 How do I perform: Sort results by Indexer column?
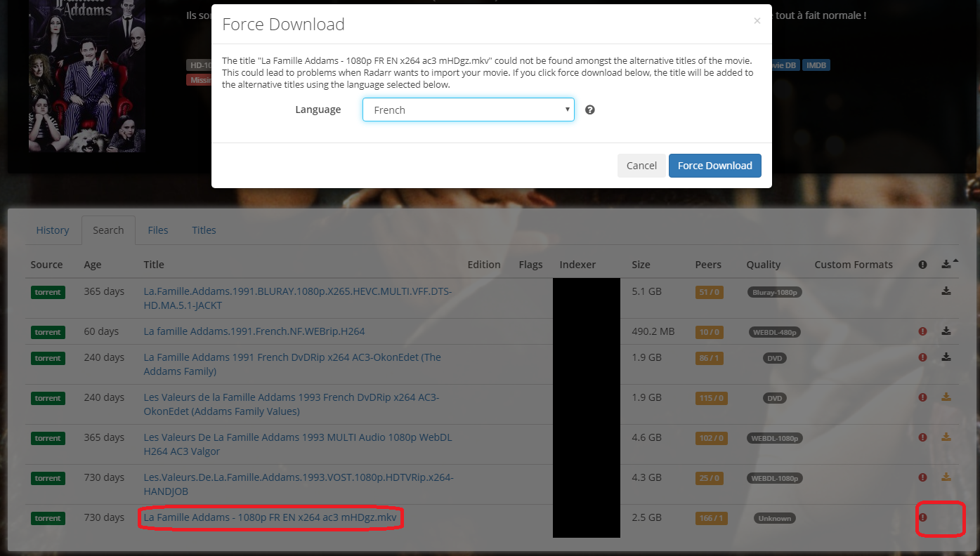[x=577, y=265]
